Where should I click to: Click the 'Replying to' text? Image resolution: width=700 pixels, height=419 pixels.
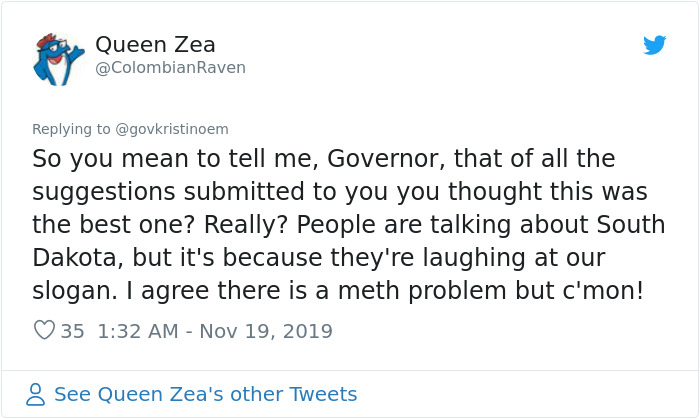71,129
